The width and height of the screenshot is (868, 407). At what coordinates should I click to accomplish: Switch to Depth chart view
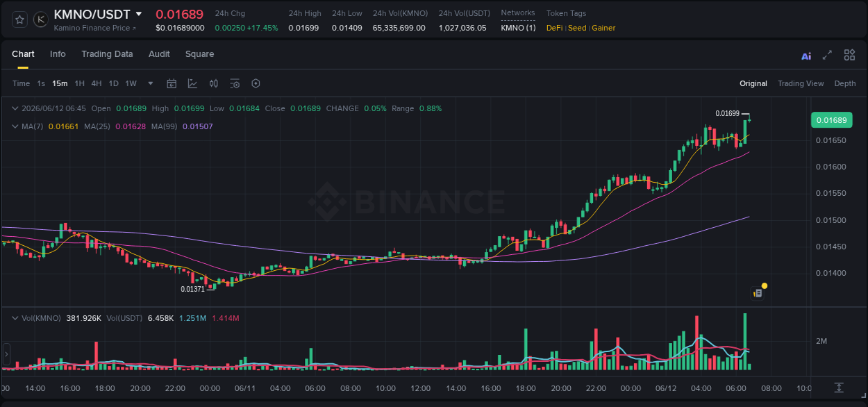coord(845,83)
